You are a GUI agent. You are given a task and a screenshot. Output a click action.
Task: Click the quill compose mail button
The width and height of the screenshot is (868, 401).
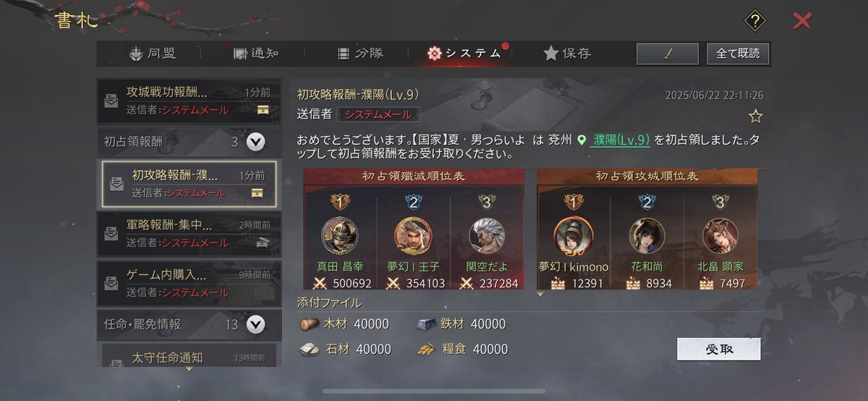(668, 54)
